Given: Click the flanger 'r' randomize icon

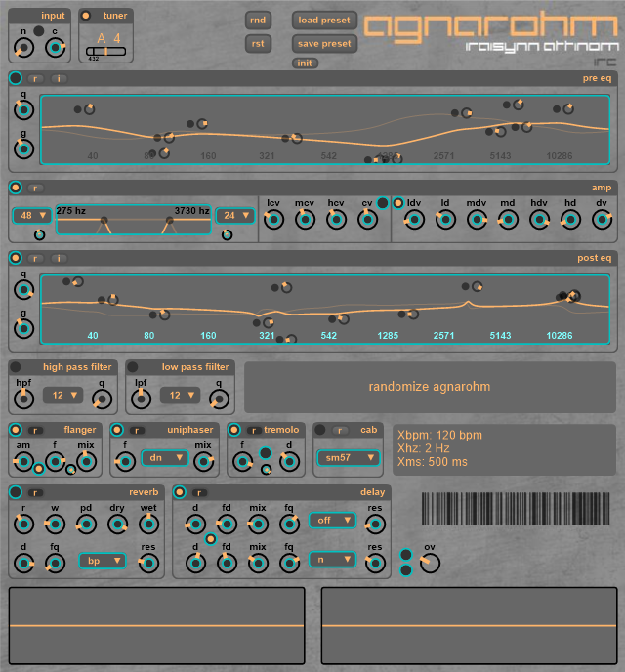Looking at the screenshot, I should (35, 430).
